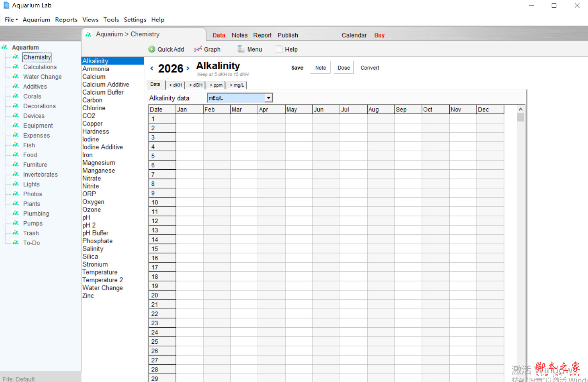Click the Quick Add green plus icon

pos(152,49)
